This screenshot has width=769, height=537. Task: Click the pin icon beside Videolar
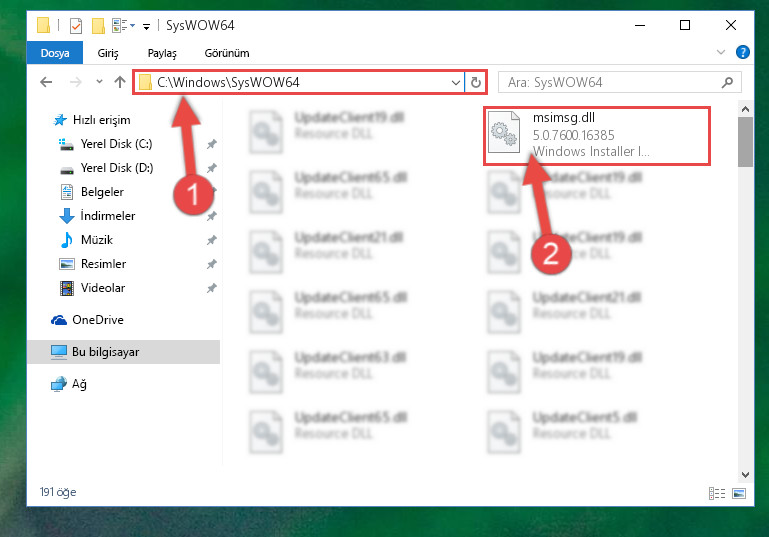(212, 288)
